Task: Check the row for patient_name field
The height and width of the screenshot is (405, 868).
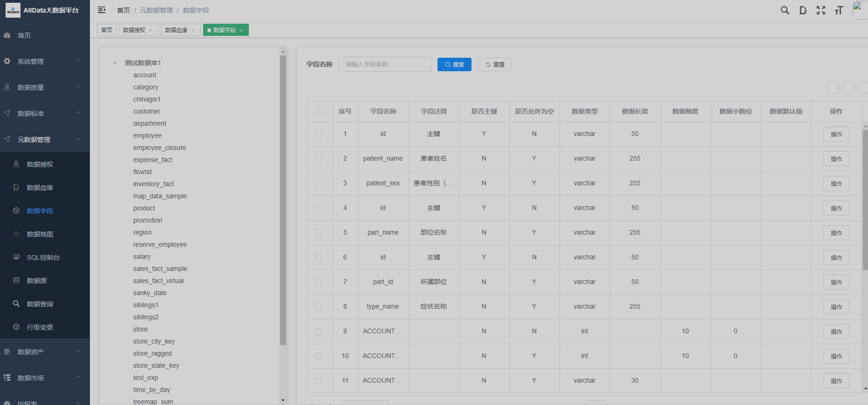Action: click(x=319, y=159)
